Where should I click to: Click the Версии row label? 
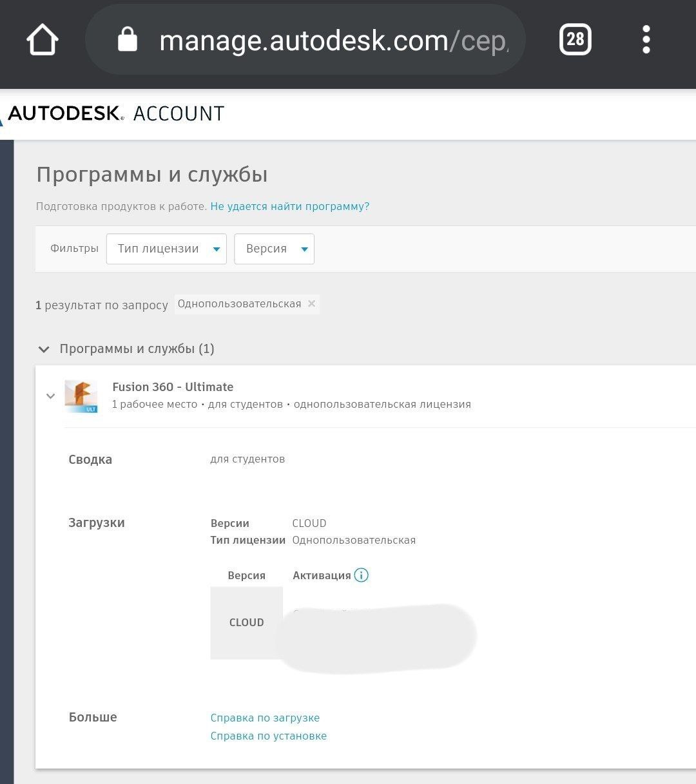tap(229, 523)
